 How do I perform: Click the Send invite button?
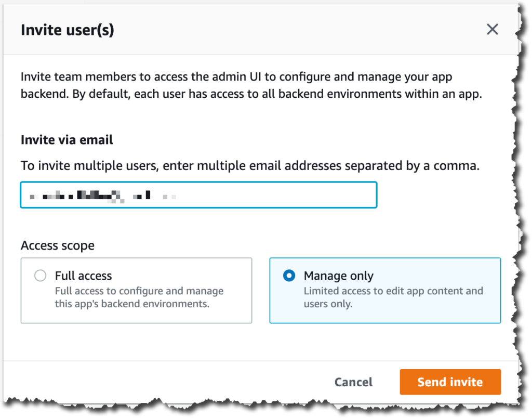450,382
